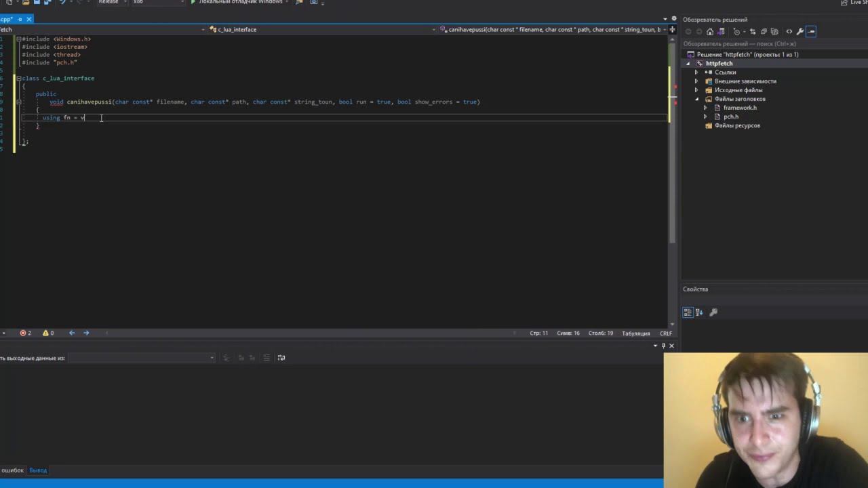Click the switch views icon in Solution Explorer
Image resolution: width=868 pixels, height=488 pixels.
pyautogui.click(x=722, y=31)
